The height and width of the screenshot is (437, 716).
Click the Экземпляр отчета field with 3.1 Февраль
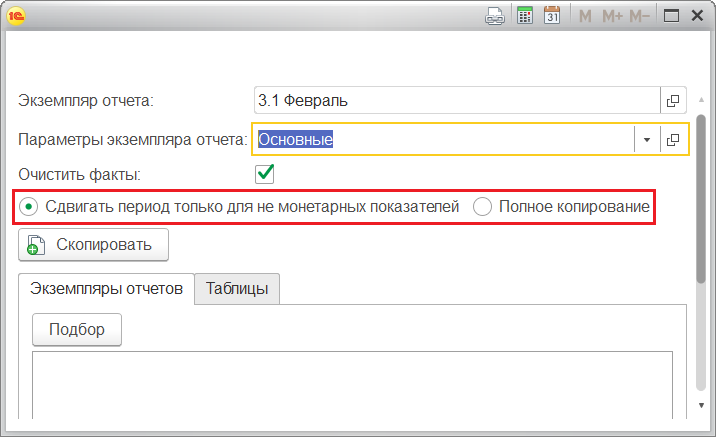click(x=457, y=100)
